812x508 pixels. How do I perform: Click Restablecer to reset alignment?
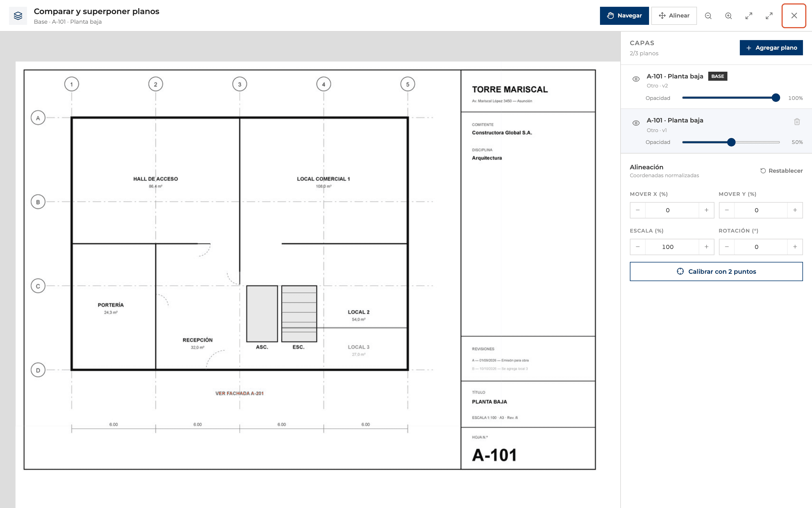point(781,171)
